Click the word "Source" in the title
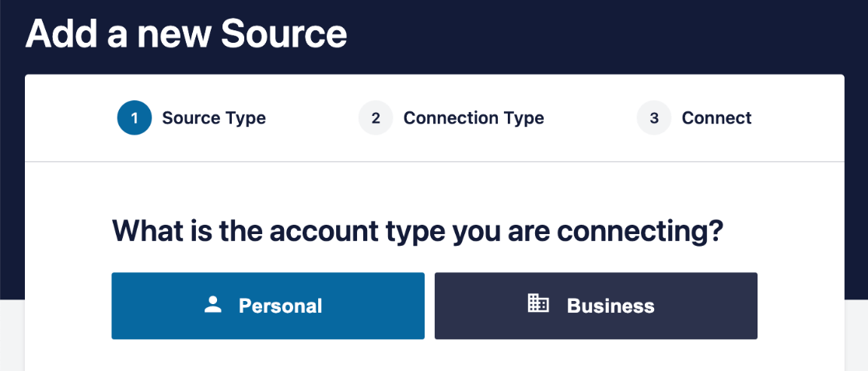 pos(283,34)
